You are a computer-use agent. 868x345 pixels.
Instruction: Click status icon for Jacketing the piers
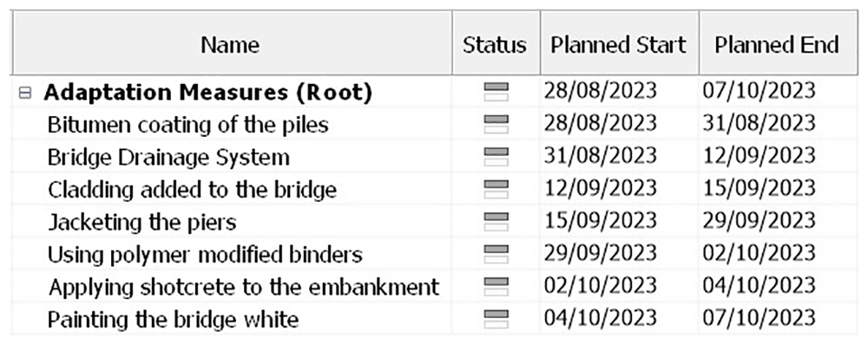tap(496, 222)
